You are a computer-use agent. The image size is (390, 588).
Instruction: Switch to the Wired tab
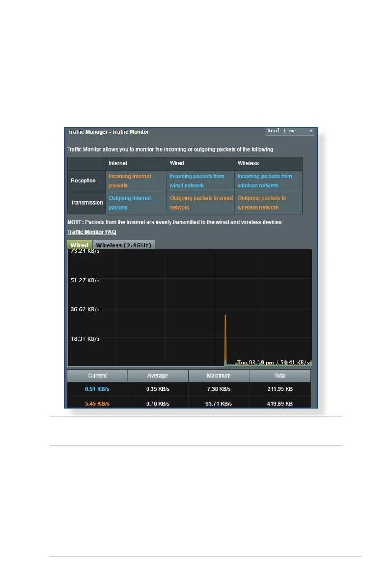pyautogui.click(x=80, y=245)
